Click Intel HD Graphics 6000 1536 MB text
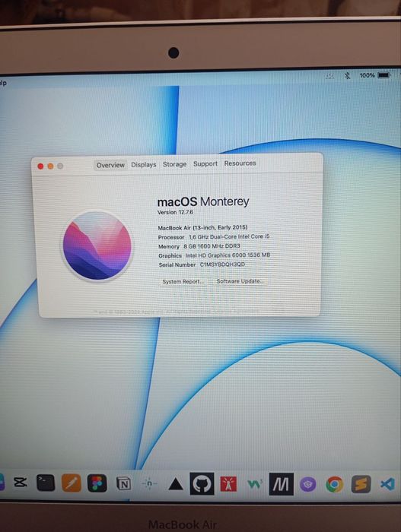The image size is (401, 532). pos(228,255)
